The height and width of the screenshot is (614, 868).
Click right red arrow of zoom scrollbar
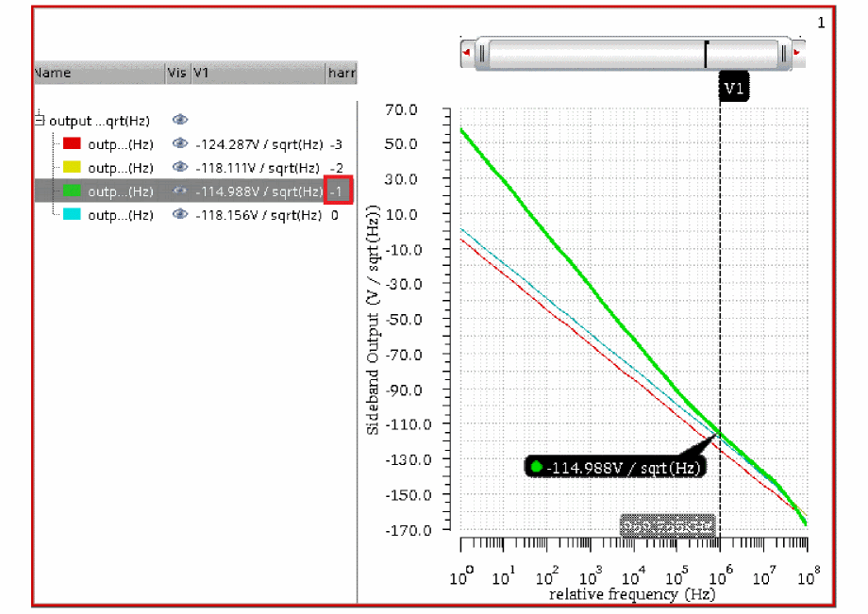pyautogui.click(x=797, y=53)
